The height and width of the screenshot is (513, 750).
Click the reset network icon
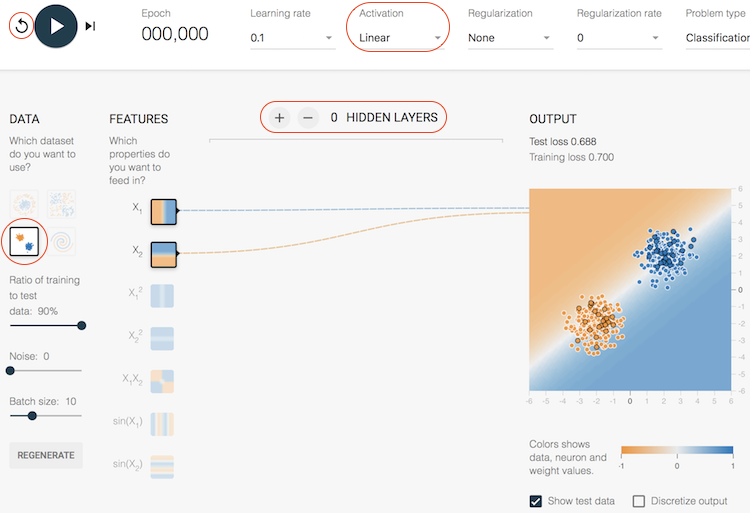[20, 26]
